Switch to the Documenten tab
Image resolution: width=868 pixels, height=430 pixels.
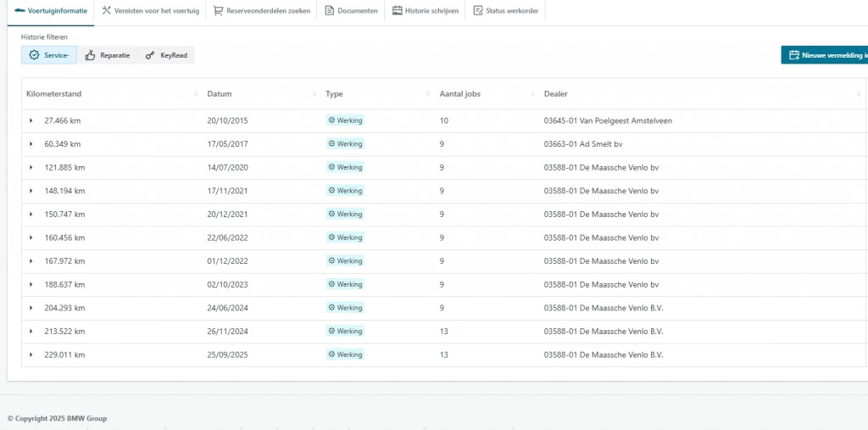(x=351, y=11)
